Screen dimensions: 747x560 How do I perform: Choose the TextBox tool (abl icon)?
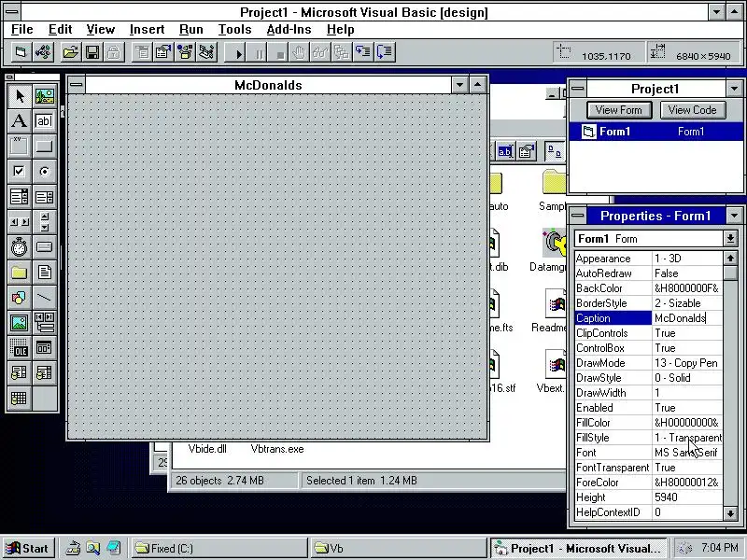[x=44, y=121]
